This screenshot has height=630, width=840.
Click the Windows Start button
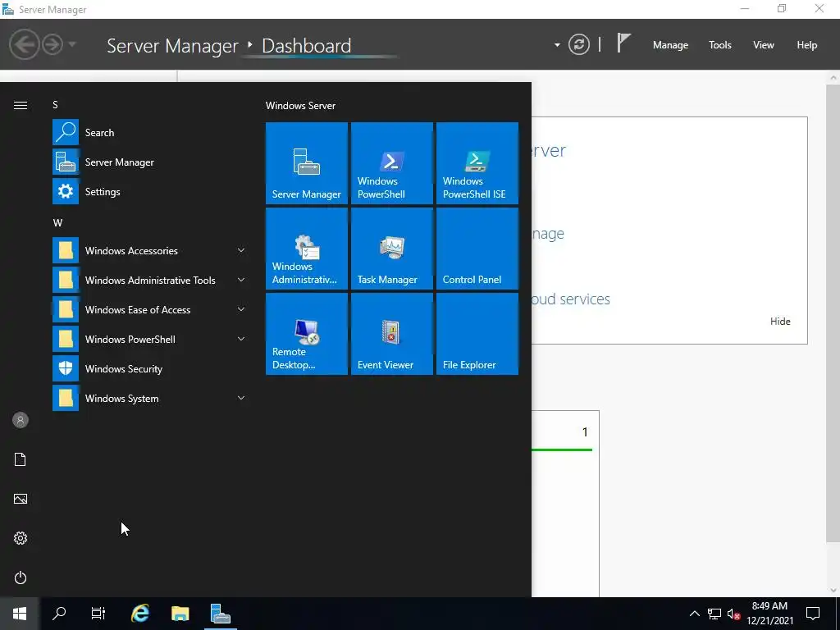pos(20,614)
